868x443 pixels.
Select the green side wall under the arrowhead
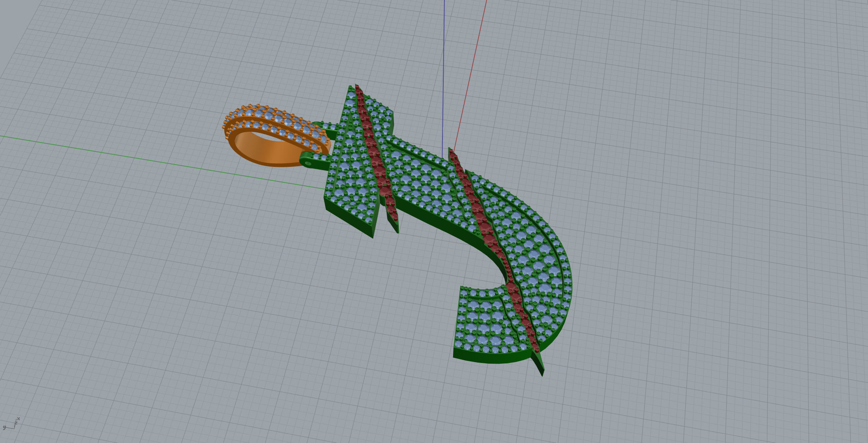click(x=348, y=217)
